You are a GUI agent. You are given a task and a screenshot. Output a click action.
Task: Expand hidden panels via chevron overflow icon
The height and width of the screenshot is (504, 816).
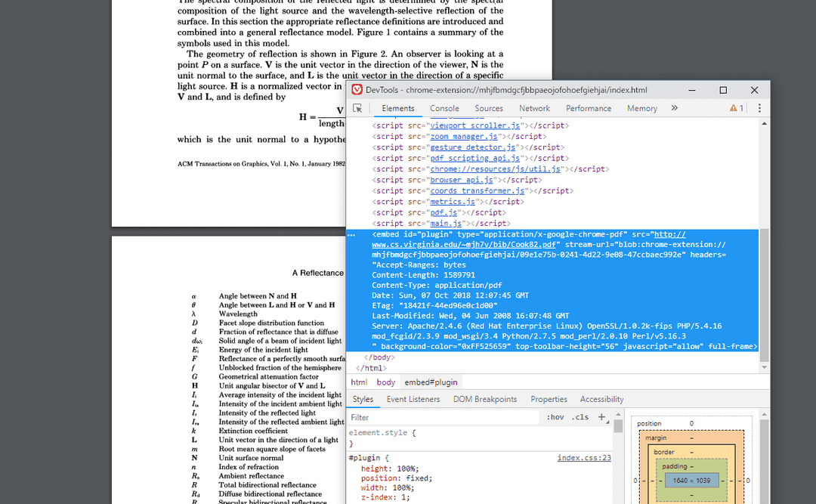pyautogui.click(x=674, y=107)
